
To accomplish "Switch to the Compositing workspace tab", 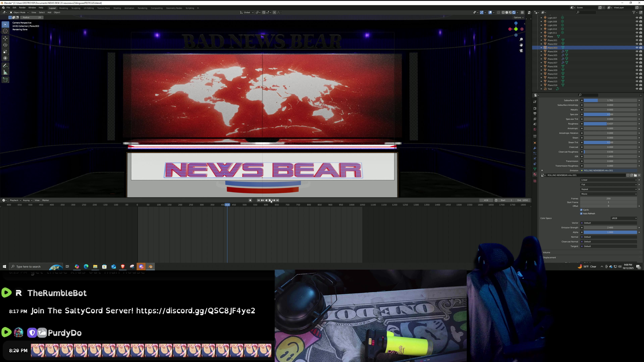I will tap(157, 8).
